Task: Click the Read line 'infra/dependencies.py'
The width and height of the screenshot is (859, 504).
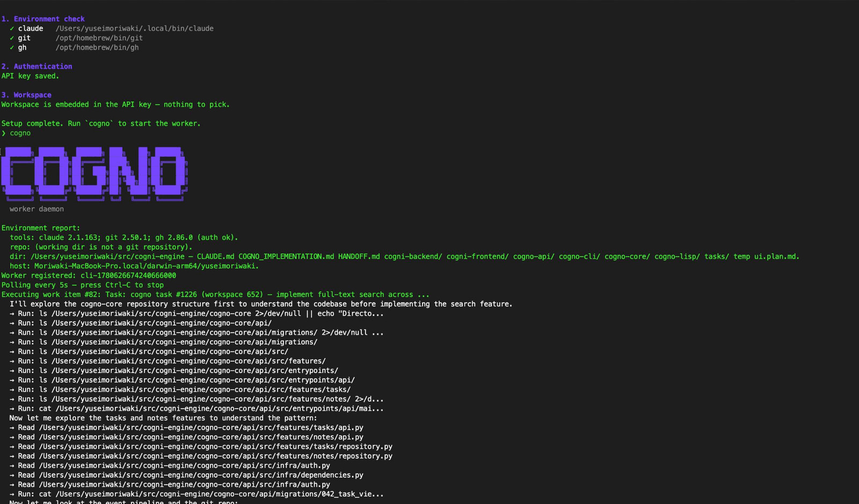Action: pos(186,476)
